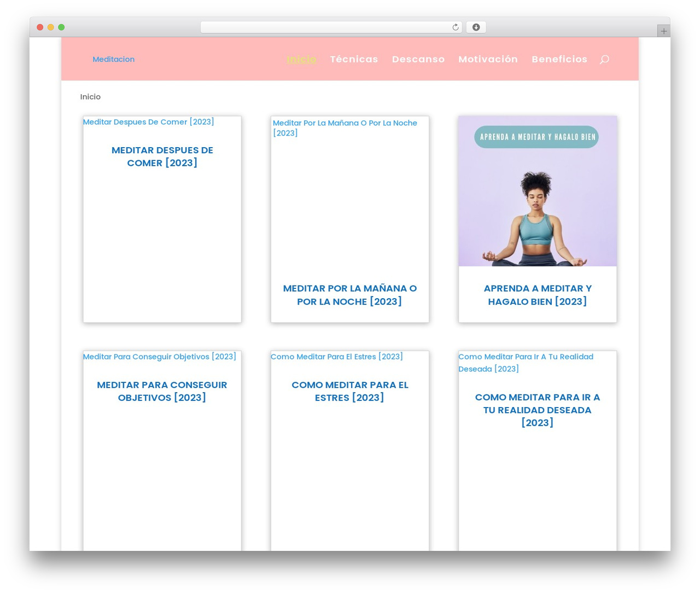
Task: Focus the browser address bar
Action: [331, 27]
